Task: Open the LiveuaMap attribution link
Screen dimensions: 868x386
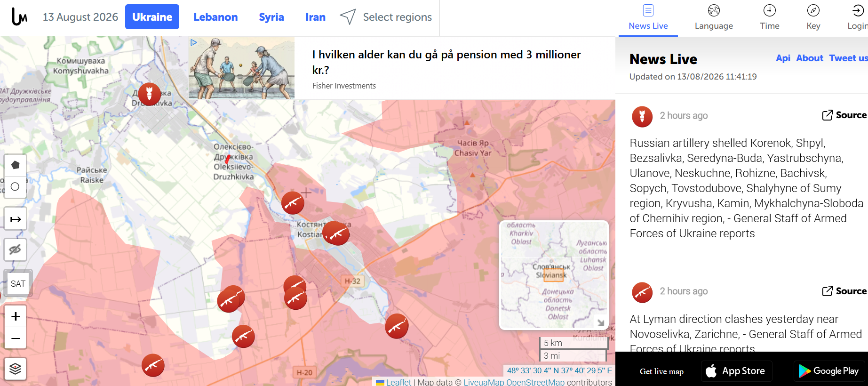Action: pyautogui.click(x=484, y=382)
